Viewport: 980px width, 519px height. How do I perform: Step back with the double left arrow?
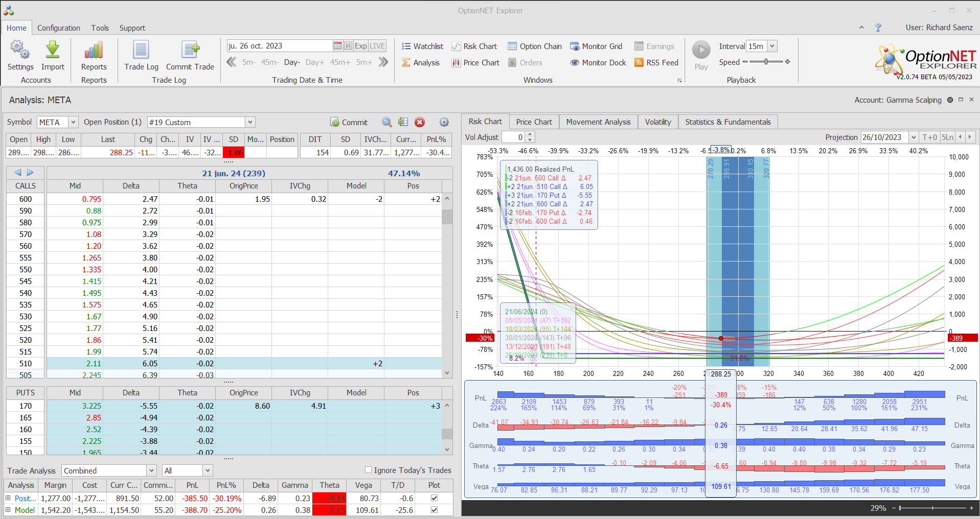(x=232, y=62)
